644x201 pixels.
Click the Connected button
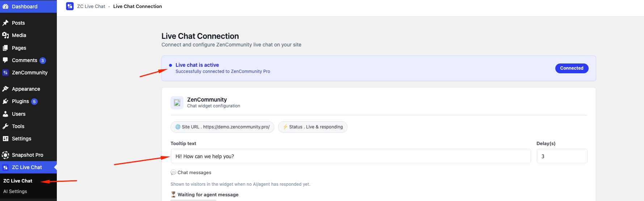[572, 68]
